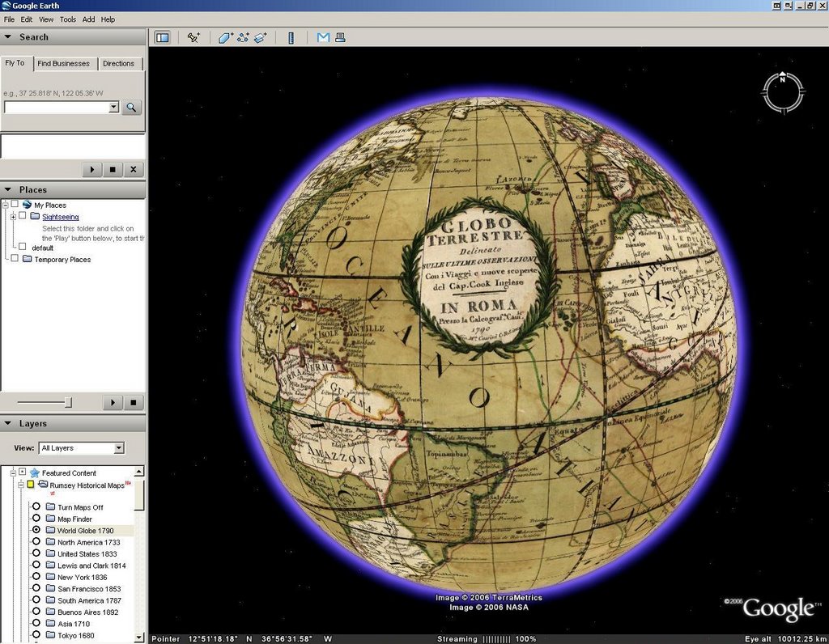Open the File menu
Screen dimensions: 829x644
9,19
